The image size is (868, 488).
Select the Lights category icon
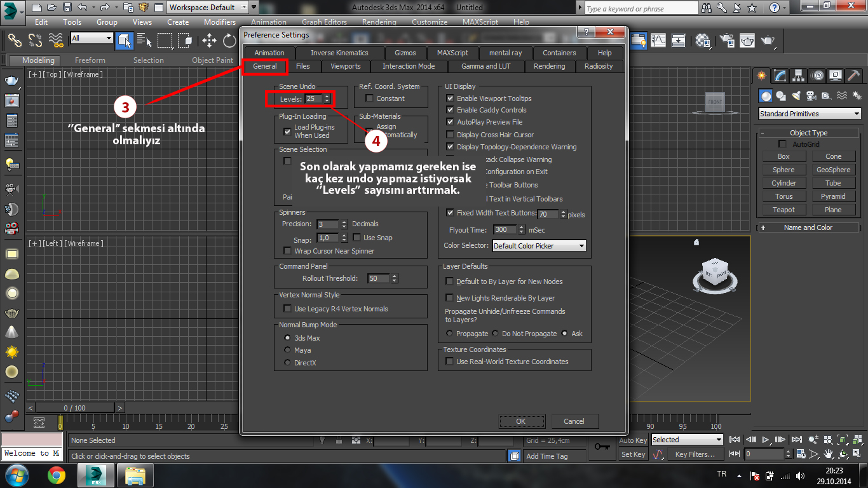(796, 96)
